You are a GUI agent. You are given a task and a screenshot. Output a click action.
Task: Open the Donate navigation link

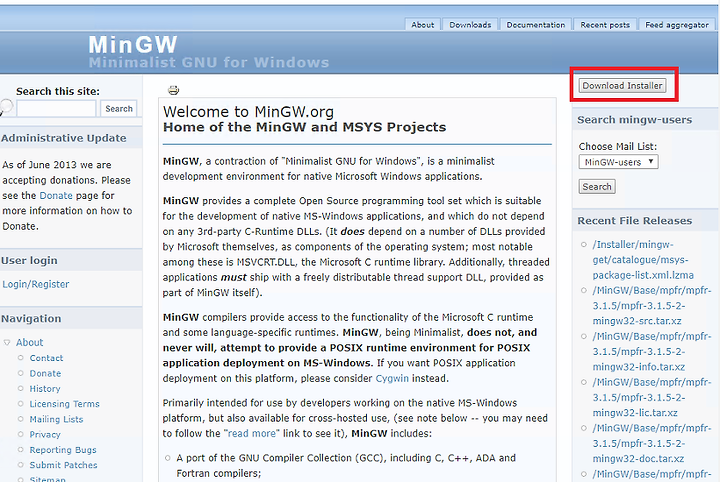point(45,373)
